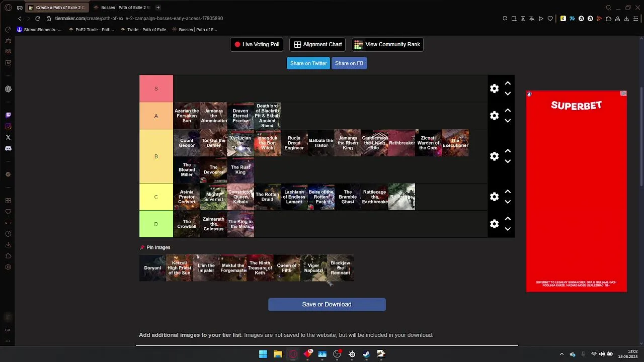This screenshot has width=644, height=362.
Task: Move tier D row down with its arrow
Action: [x=508, y=229]
